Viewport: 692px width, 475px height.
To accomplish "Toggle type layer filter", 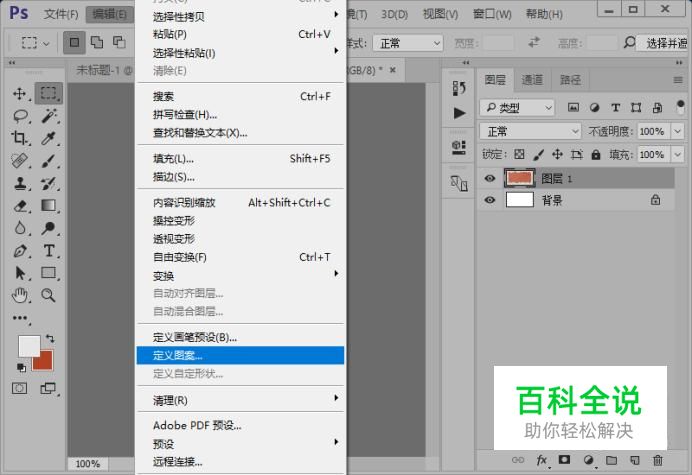I will pos(615,107).
